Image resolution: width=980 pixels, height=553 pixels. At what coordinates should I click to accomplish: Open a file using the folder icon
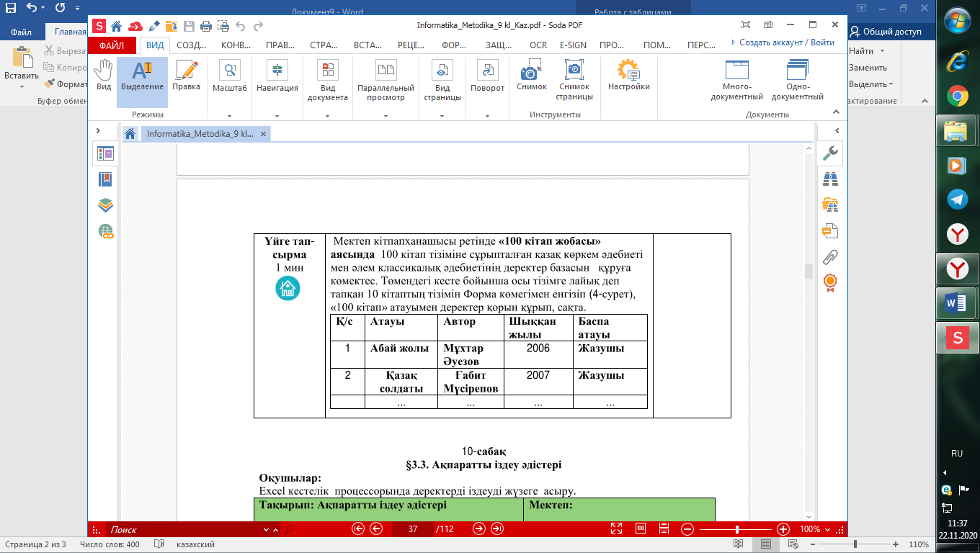pyautogui.click(x=171, y=27)
